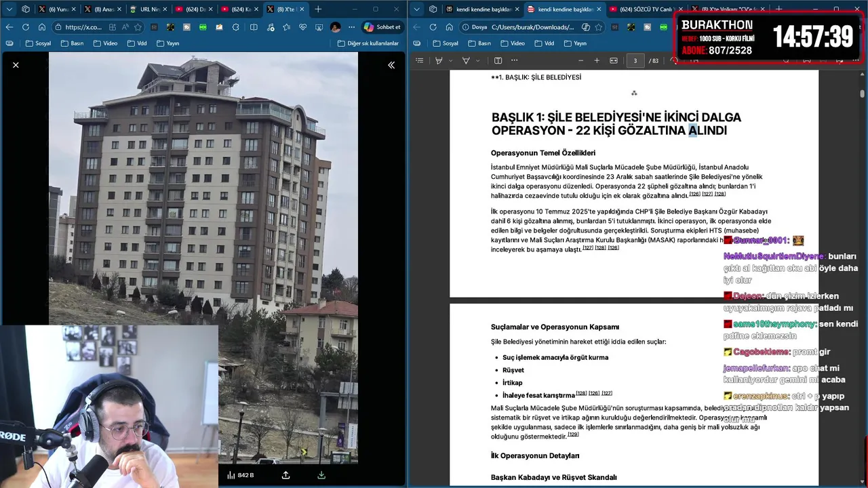Image resolution: width=868 pixels, height=488 pixels.
Task: Open more PDF tools ellipsis
Action: [514, 60]
